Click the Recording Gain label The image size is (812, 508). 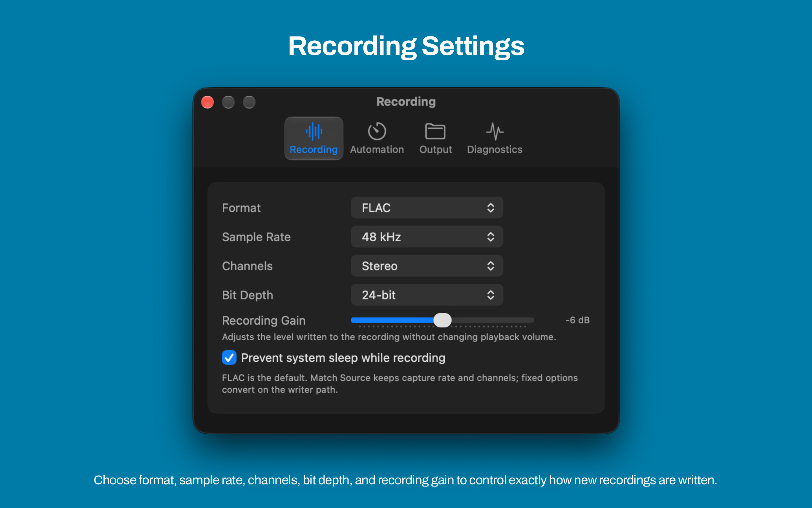[264, 321]
